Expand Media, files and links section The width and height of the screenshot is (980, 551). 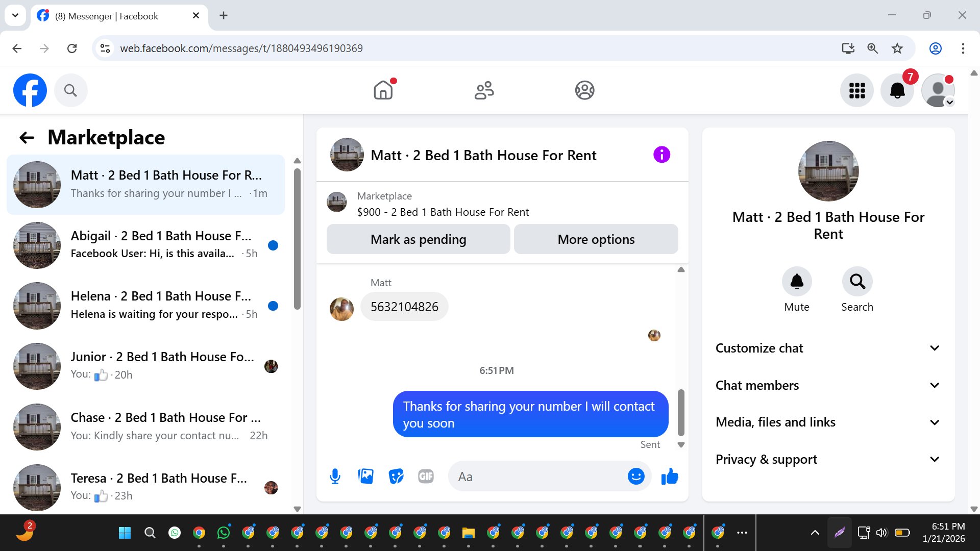pyautogui.click(x=828, y=422)
